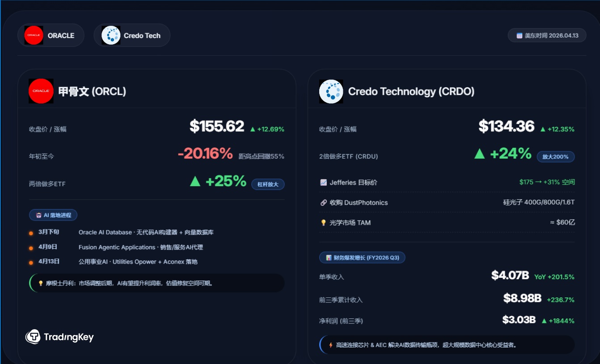Select the Credo Tech tab chip
Viewport: 600px width, 364px height.
(132, 35)
